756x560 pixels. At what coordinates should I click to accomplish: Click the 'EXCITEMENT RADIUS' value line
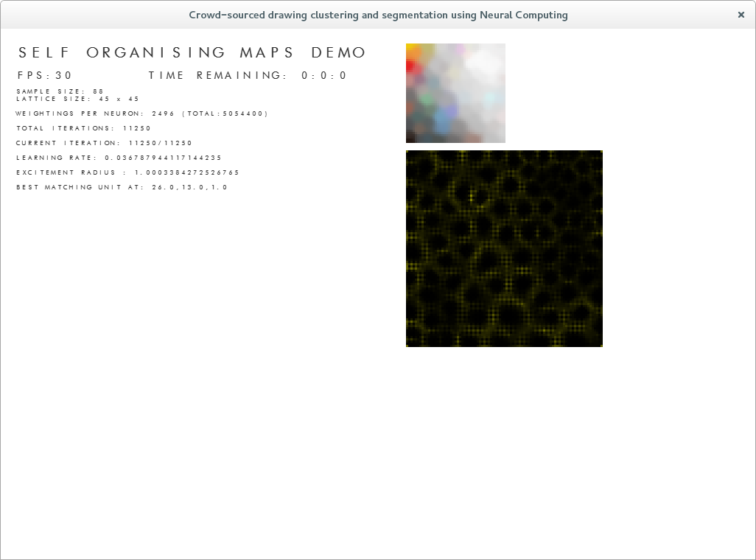127,172
